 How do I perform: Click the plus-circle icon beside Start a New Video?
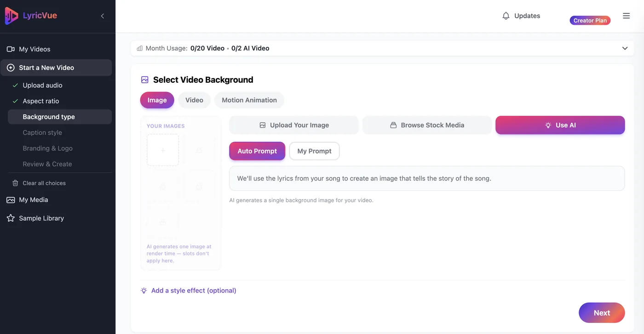[x=11, y=68]
